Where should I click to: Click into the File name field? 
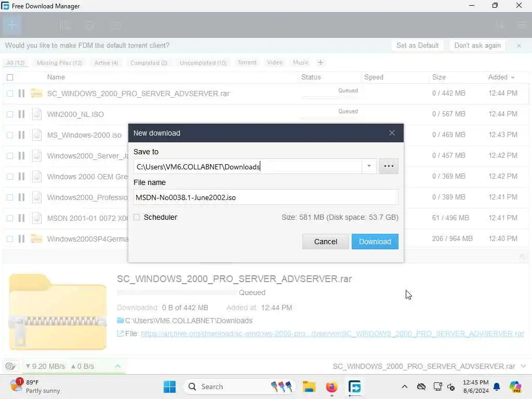click(x=265, y=197)
